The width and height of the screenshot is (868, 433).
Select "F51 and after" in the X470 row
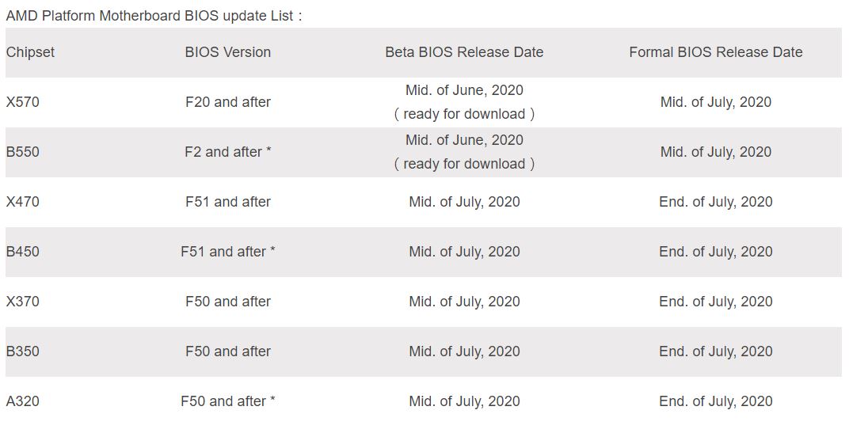(x=228, y=202)
